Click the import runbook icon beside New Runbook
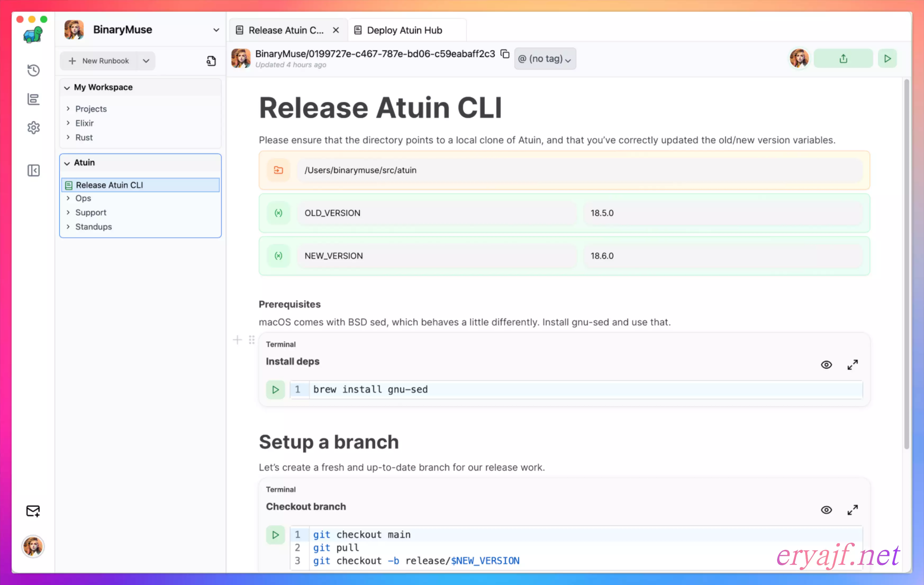 (x=211, y=61)
